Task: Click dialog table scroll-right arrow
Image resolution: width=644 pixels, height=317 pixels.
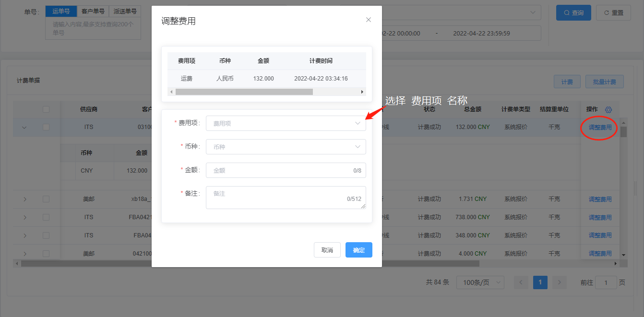Action: (x=362, y=92)
